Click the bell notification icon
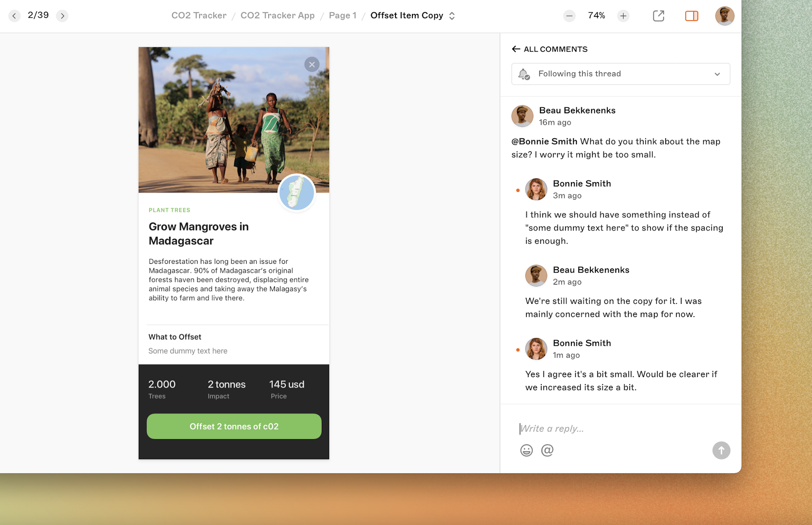Screen dimensions: 812x525 (524, 74)
